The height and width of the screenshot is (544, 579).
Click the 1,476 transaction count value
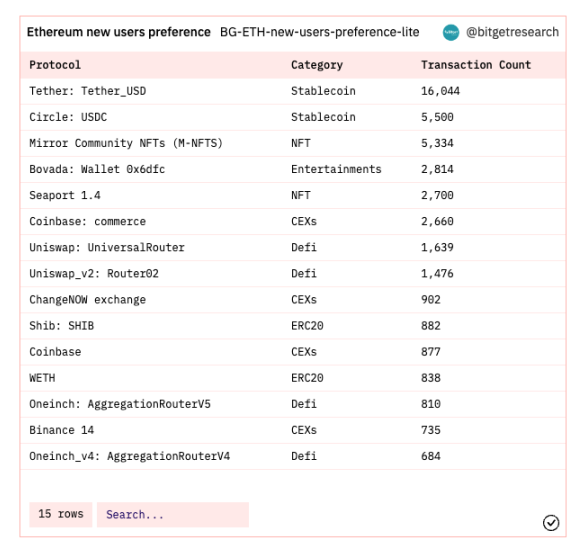[437, 274]
